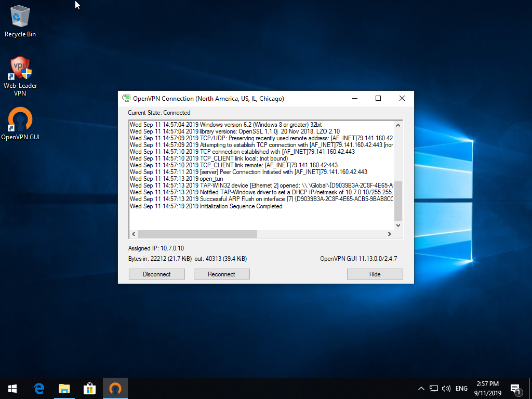Switch the ENG input language indicator

tap(461, 389)
